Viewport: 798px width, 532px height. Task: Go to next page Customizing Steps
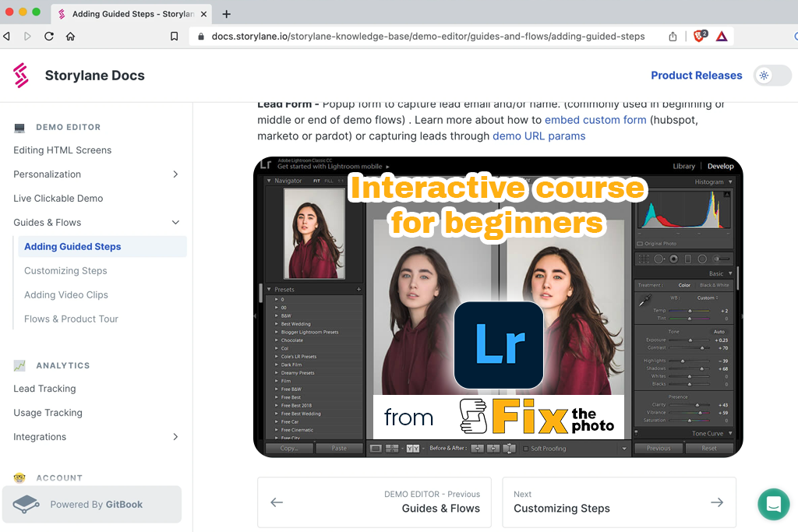[620, 502]
